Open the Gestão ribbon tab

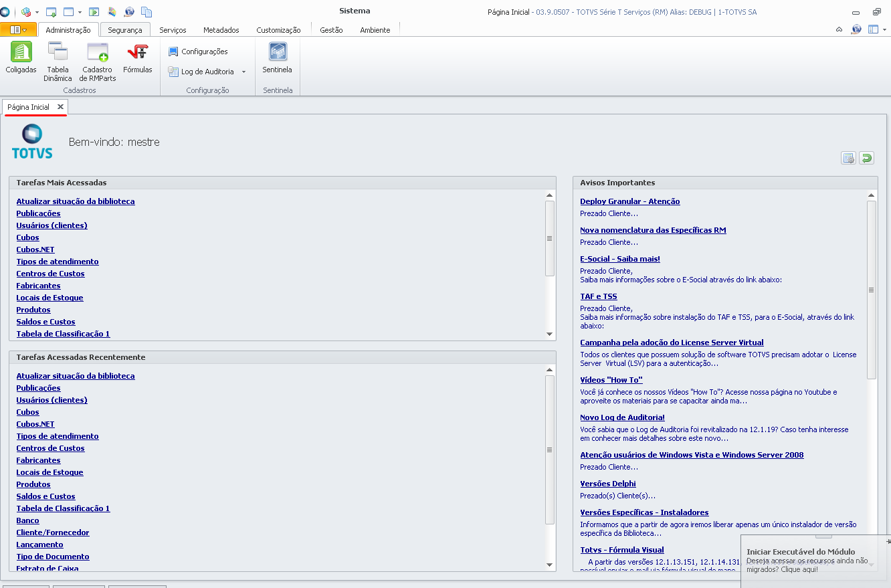pyautogui.click(x=331, y=30)
